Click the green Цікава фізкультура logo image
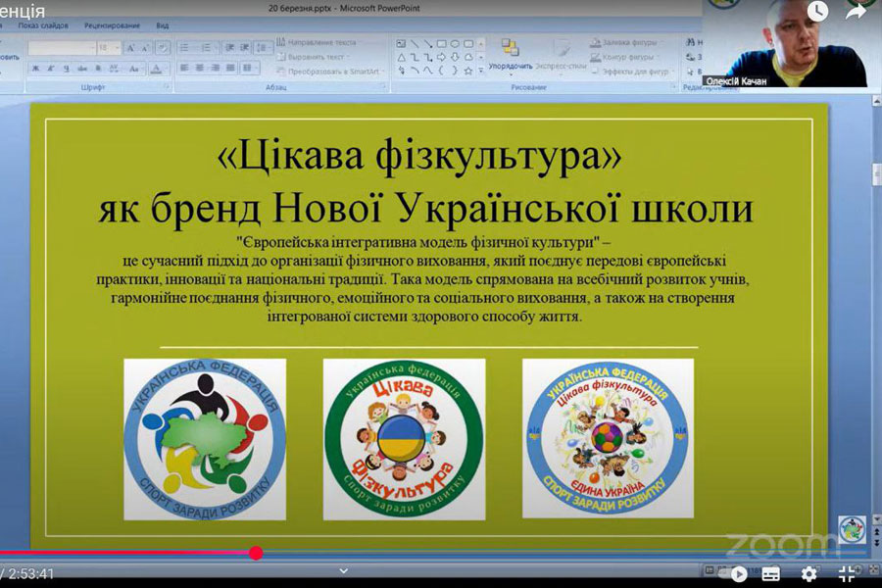The width and height of the screenshot is (882, 588). 404,438
